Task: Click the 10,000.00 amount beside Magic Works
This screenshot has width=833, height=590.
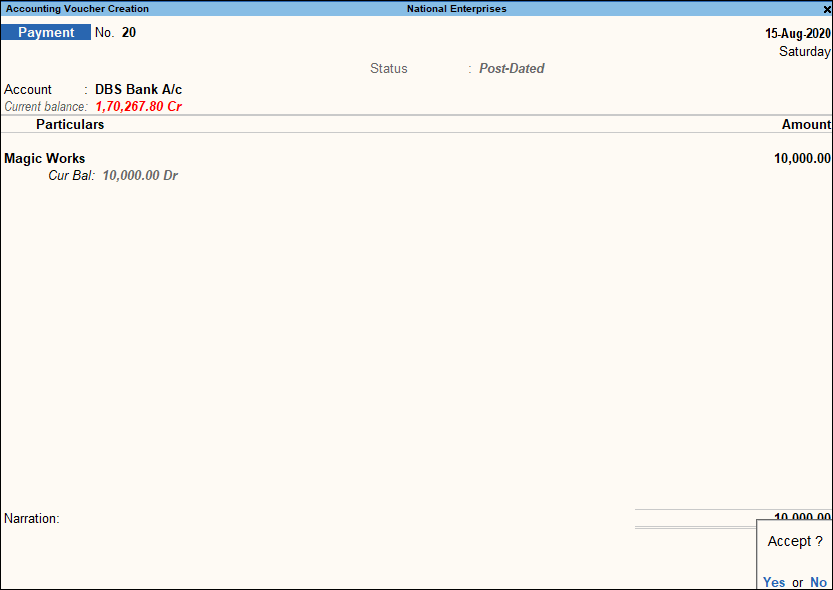Action: (801, 158)
